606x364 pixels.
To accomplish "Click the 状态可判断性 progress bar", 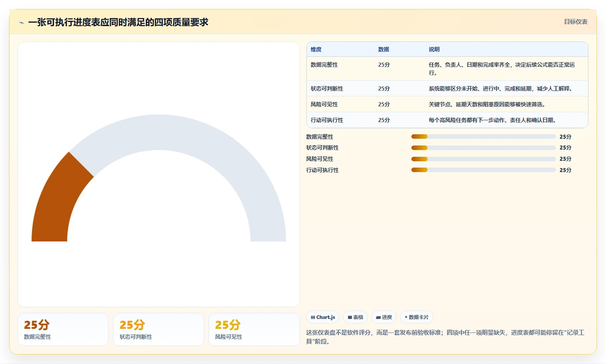I will (x=483, y=148).
